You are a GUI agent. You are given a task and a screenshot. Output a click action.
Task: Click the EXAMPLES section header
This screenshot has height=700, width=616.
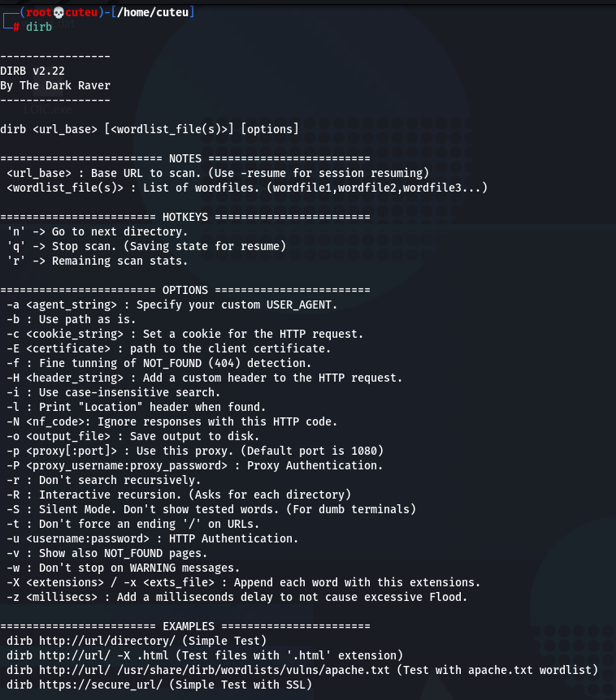click(x=189, y=626)
